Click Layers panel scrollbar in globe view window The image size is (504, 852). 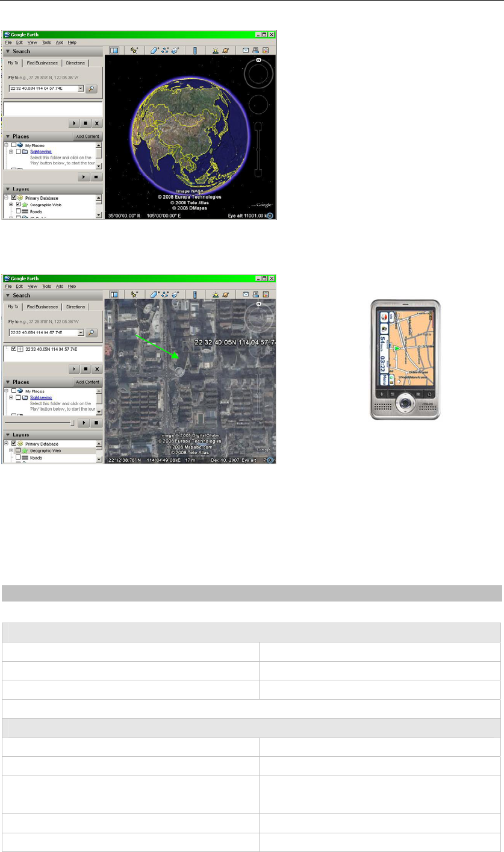(x=99, y=206)
